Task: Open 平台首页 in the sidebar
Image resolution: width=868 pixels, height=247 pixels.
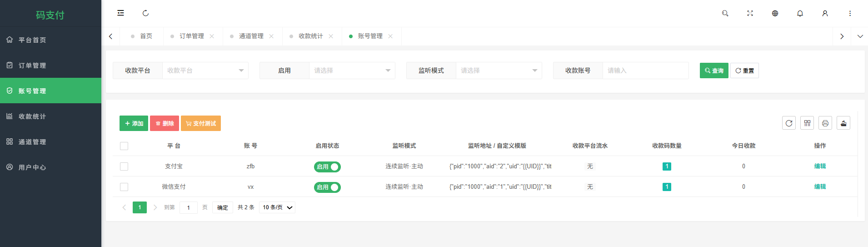Action: [x=50, y=40]
